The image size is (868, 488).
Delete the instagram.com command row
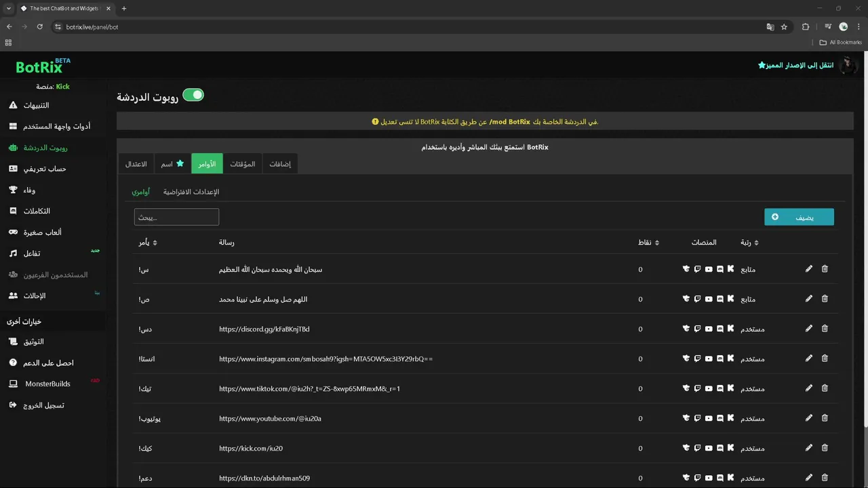tap(825, 359)
